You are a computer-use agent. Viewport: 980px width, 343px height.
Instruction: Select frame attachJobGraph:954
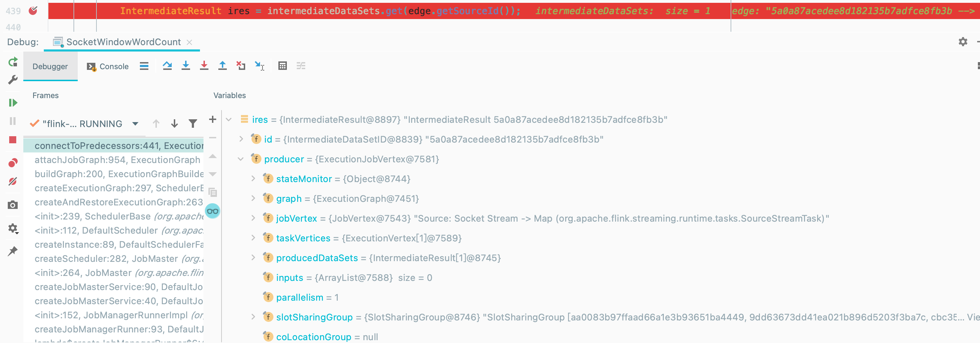113,160
